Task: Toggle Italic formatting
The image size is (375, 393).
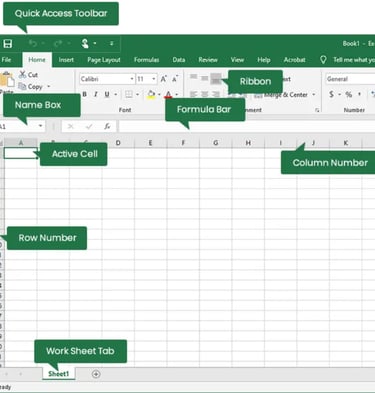Action: click(x=96, y=94)
